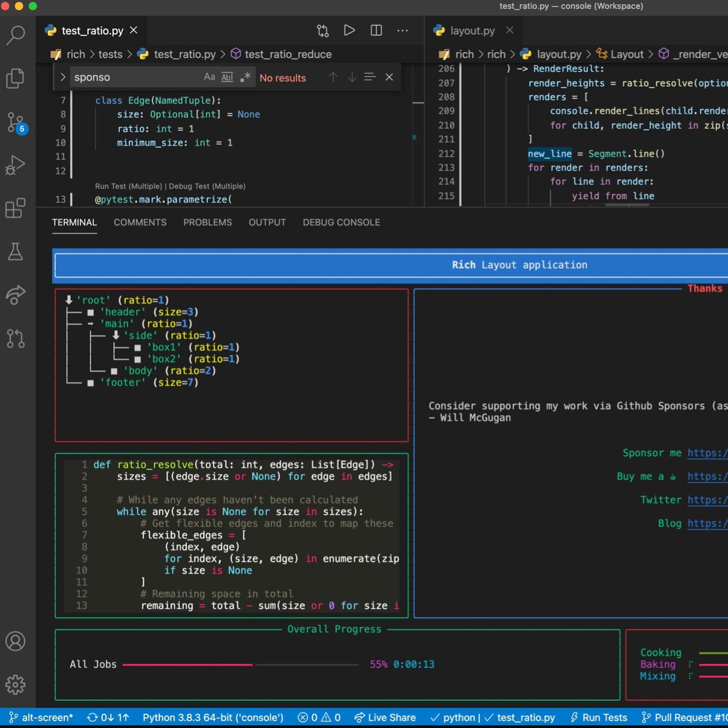Viewport: 728px width, 728px height.
Task: Switch to the COMMENTS panel tab
Action: (x=140, y=223)
